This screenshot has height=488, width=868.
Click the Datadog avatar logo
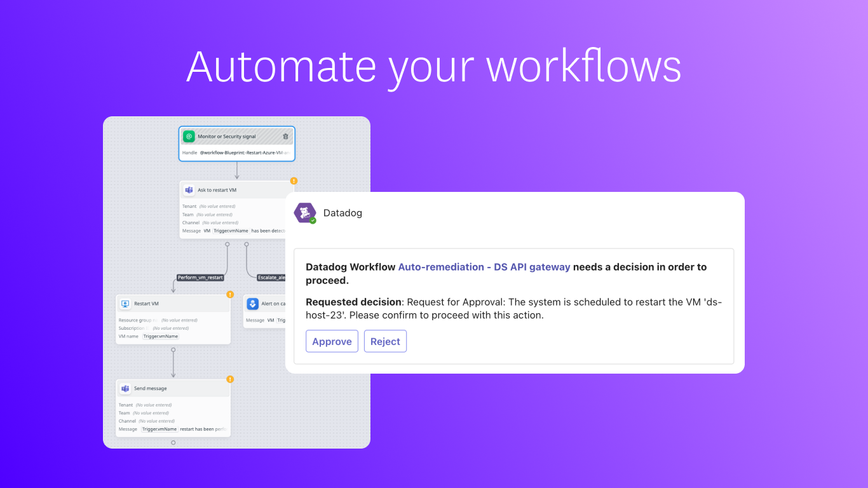click(305, 213)
